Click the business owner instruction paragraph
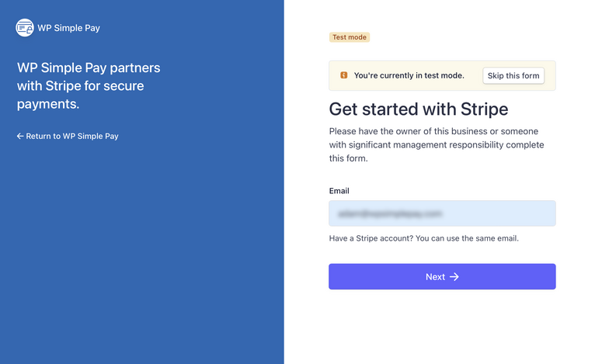 [437, 145]
